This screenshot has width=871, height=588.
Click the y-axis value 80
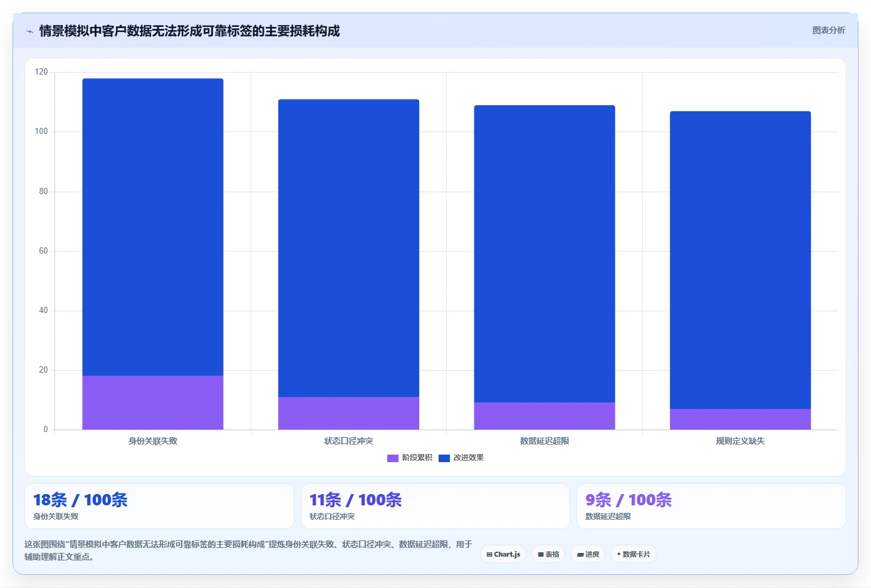click(x=43, y=192)
